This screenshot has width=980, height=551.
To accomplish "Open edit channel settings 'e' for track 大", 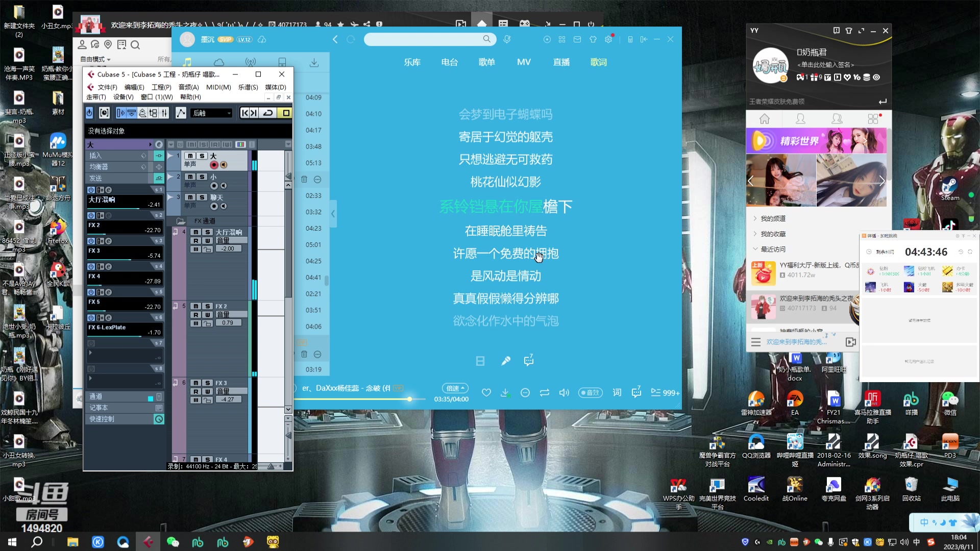I will (159, 145).
